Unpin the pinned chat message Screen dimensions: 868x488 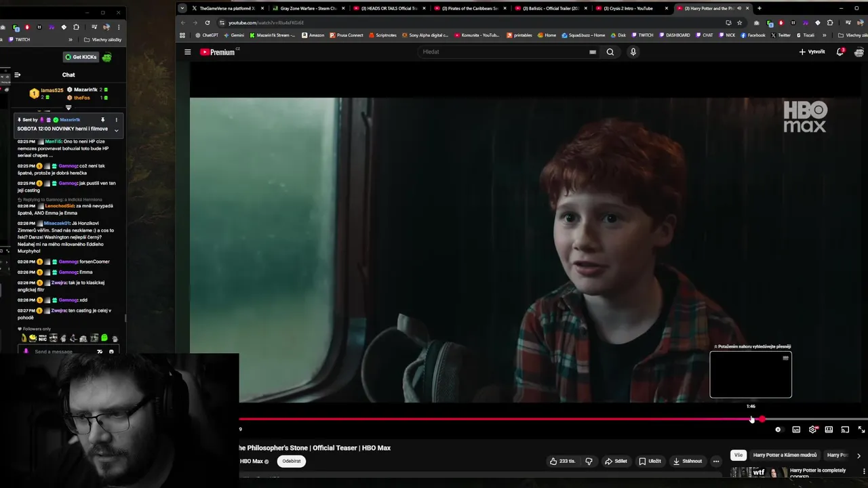[x=103, y=119]
